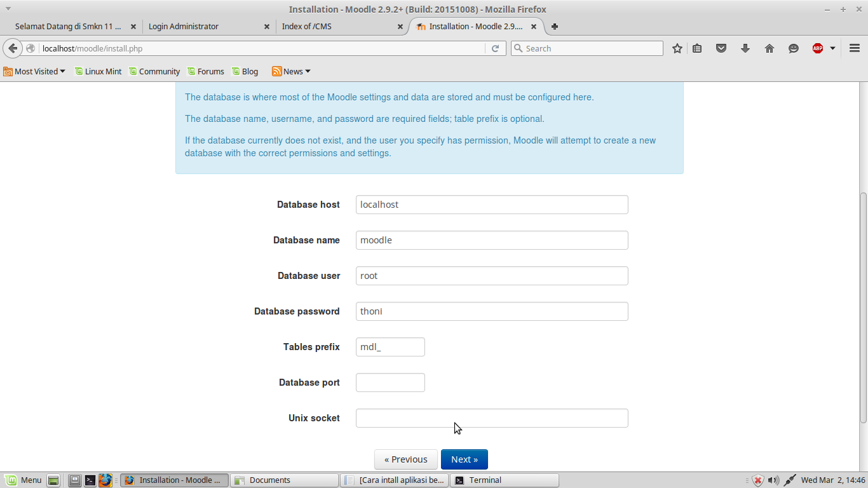Focus the Database password field
Viewport: 868px width, 488px height.
point(492,311)
